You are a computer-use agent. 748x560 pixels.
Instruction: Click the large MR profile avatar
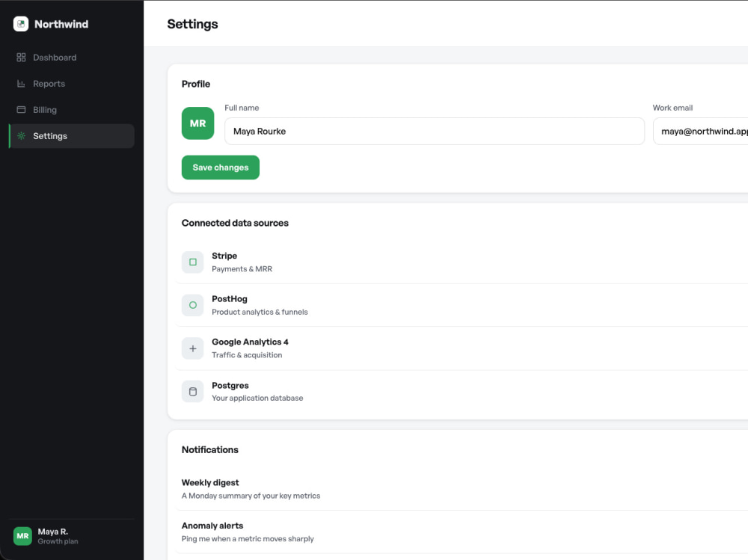click(198, 123)
